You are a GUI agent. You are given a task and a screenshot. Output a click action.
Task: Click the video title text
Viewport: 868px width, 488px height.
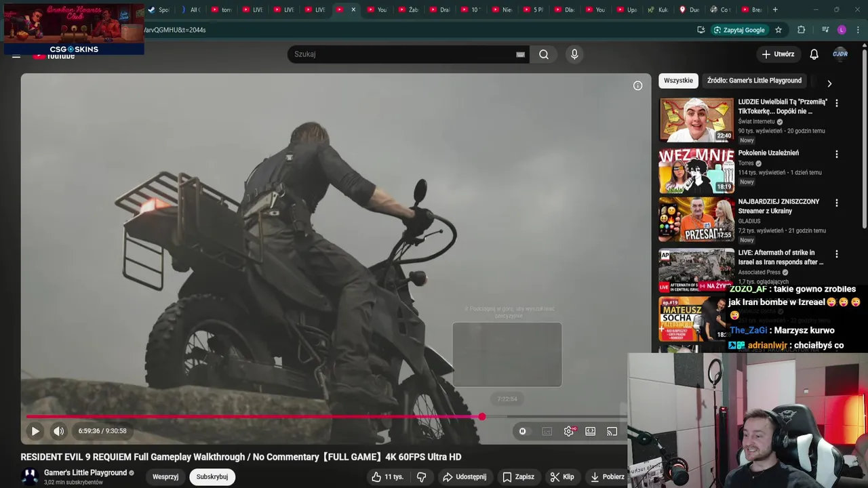(241, 457)
